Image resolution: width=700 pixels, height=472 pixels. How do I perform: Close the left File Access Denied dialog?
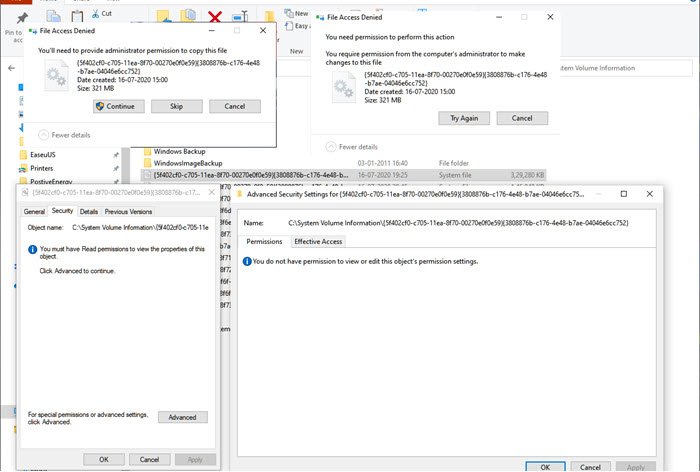point(263,30)
